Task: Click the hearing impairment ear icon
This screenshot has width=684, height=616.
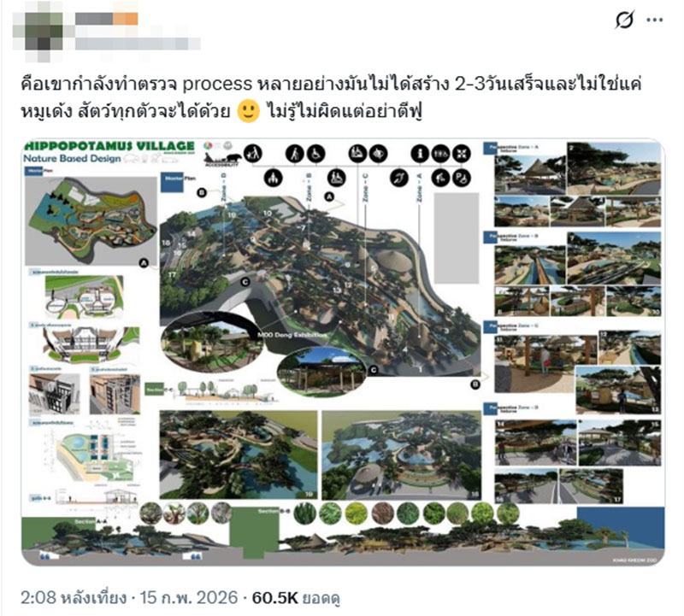Action: pos(398,178)
